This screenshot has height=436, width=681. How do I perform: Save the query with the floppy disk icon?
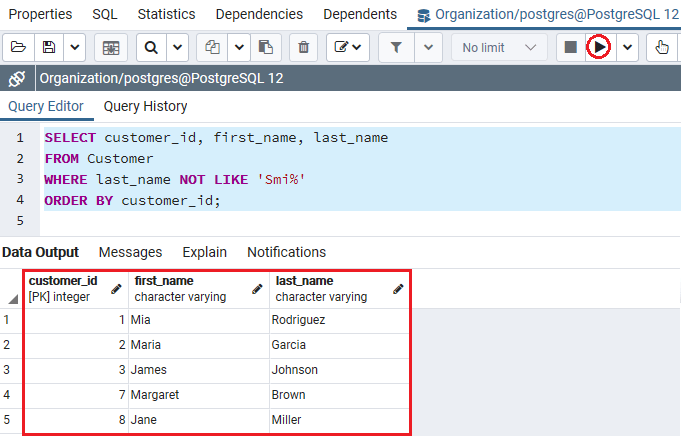pyautogui.click(x=49, y=47)
